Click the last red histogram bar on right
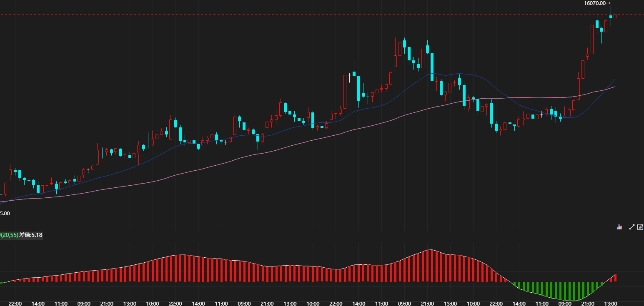644x306 pixels. pos(615,278)
